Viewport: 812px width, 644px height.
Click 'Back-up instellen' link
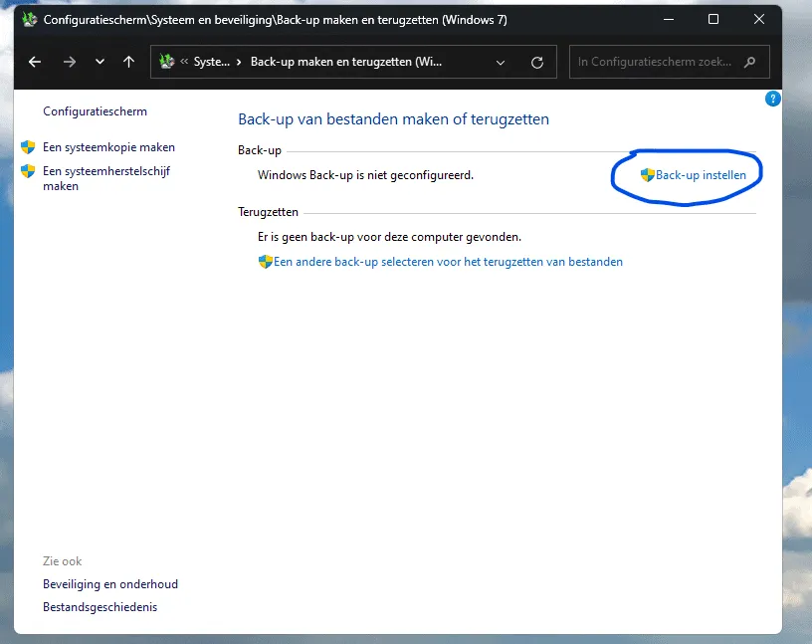[701, 175]
